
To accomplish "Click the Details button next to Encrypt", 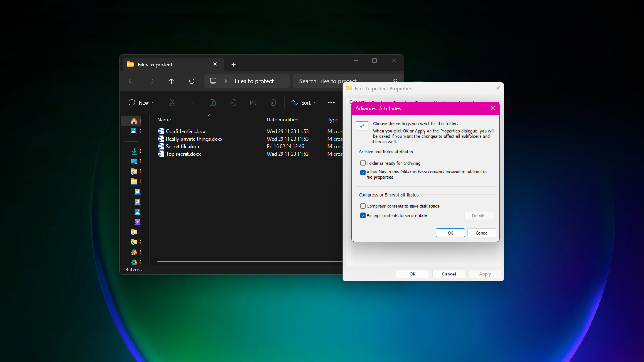I will click(478, 215).
